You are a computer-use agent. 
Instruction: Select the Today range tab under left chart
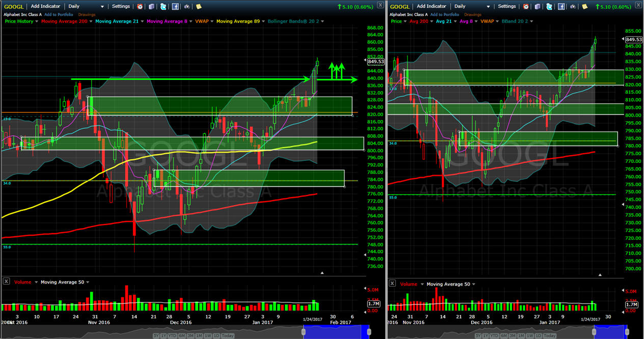click(227, 335)
